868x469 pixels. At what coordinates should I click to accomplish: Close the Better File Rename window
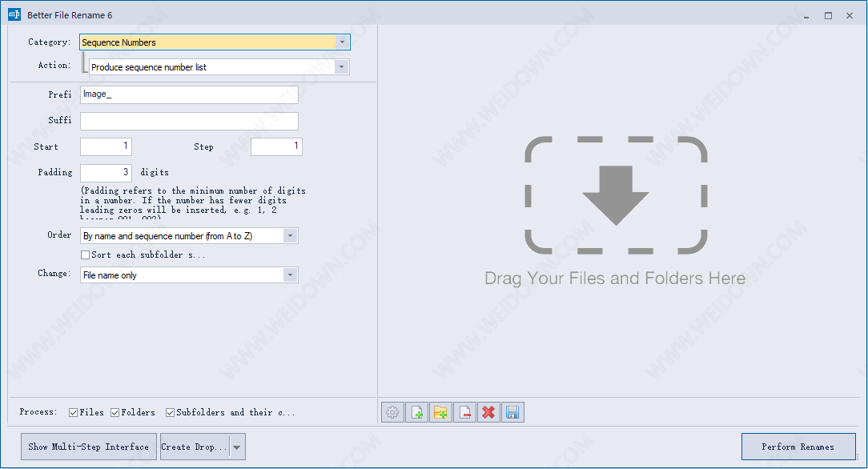[x=850, y=15]
